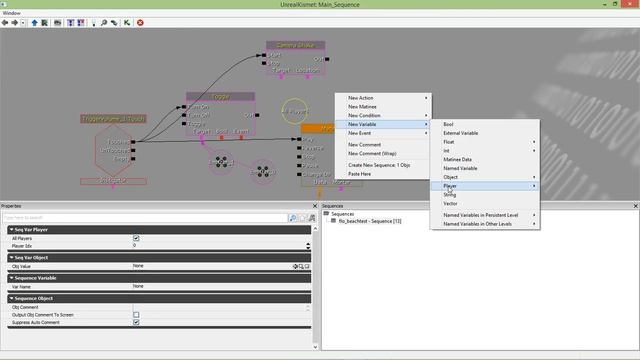Screen dimensions: 640x360
Task: Select flo_beachtest - Sequence [13] tree item
Action: click(x=370, y=221)
